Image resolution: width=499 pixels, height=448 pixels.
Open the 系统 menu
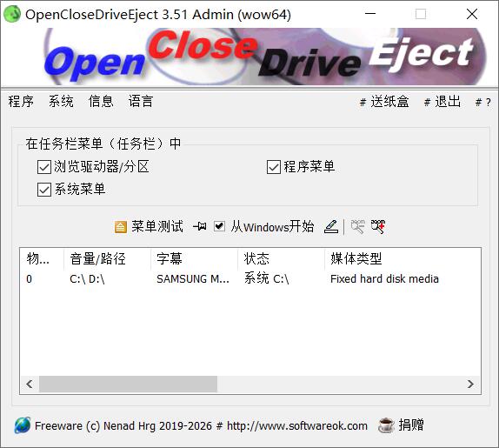pos(61,102)
